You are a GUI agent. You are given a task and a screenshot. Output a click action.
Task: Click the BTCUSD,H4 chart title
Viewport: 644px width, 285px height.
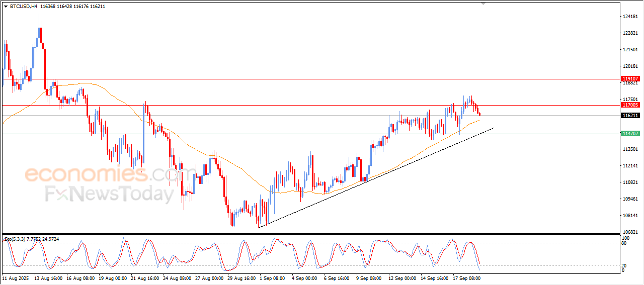point(23,7)
